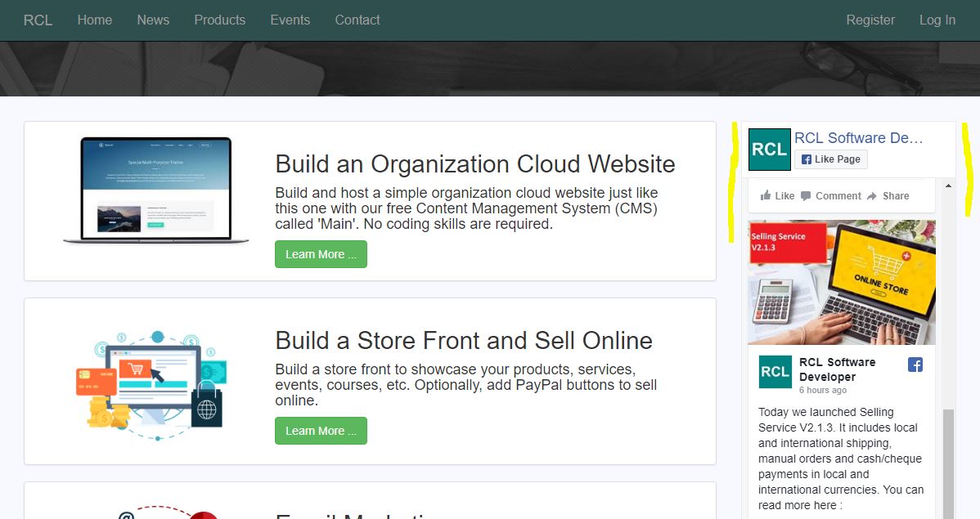Click the Organization Cloud Website description paragraph
980x519 pixels.
click(x=466, y=208)
